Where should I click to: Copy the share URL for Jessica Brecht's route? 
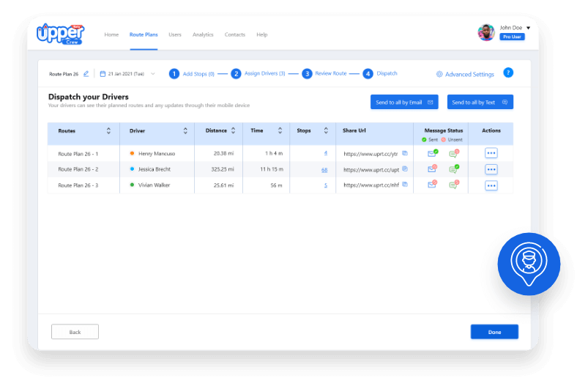pyautogui.click(x=405, y=168)
